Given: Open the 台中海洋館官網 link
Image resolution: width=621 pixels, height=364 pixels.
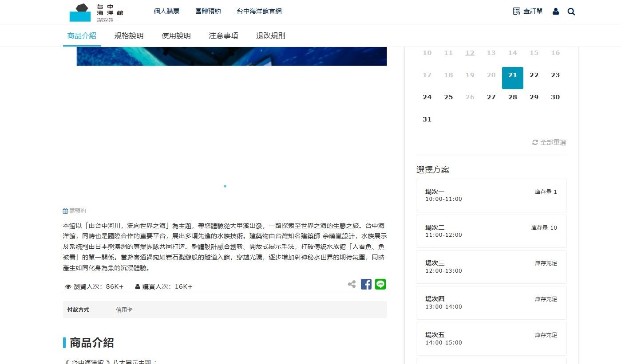Looking at the screenshot, I should pyautogui.click(x=259, y=12).
